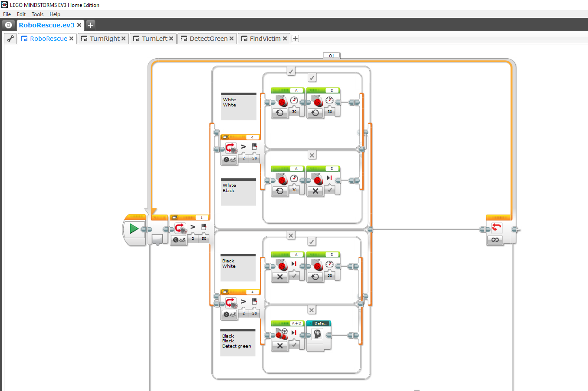The height and width of the screenshot is (391, 588).
Task: Open On mode selector of motor A, White White
Action: tap(280, 113)
